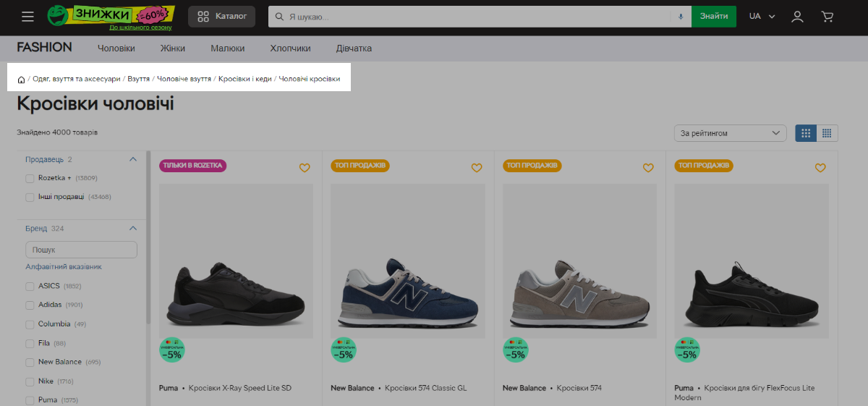The width and height of the screenshot is (868, 406).
Task: Click Топ продажів label on navy sneaker
Action: [360, 166]
